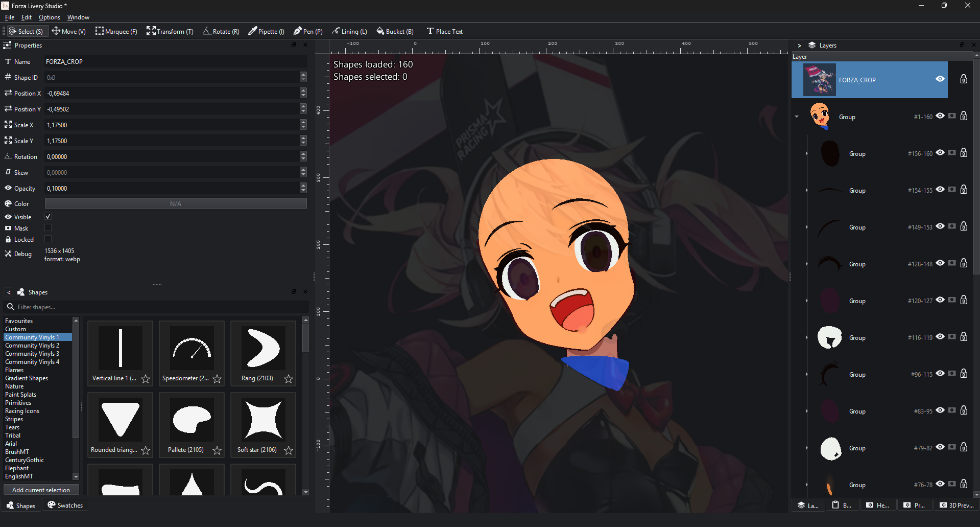Activate the Place Text tool
The width and height of the screenshot is (980, 527).
pyautogui.click(x=444, y=31)
